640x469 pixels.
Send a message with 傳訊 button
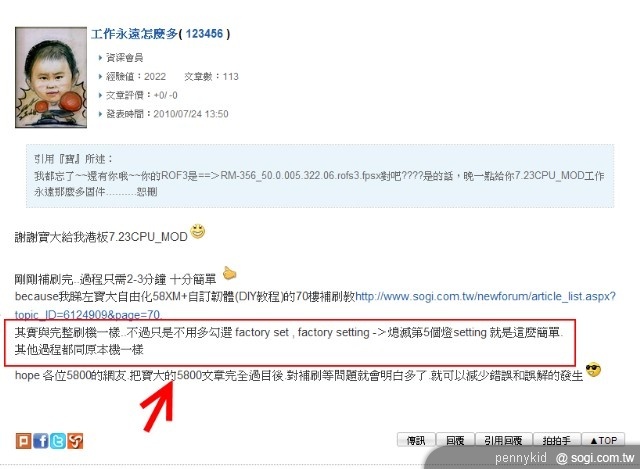pos(416,440)
